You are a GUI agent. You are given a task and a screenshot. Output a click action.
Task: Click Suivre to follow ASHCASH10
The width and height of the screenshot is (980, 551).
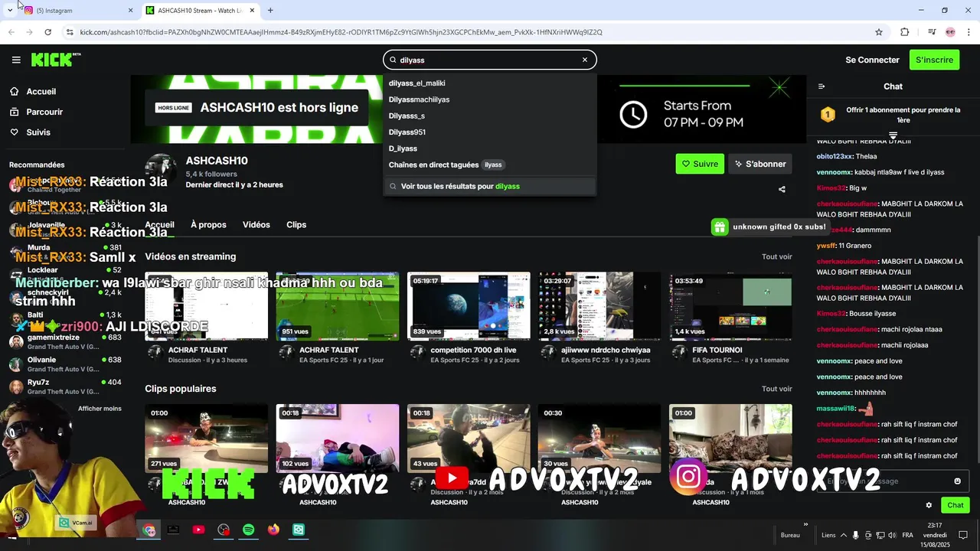tap(700, 164)
